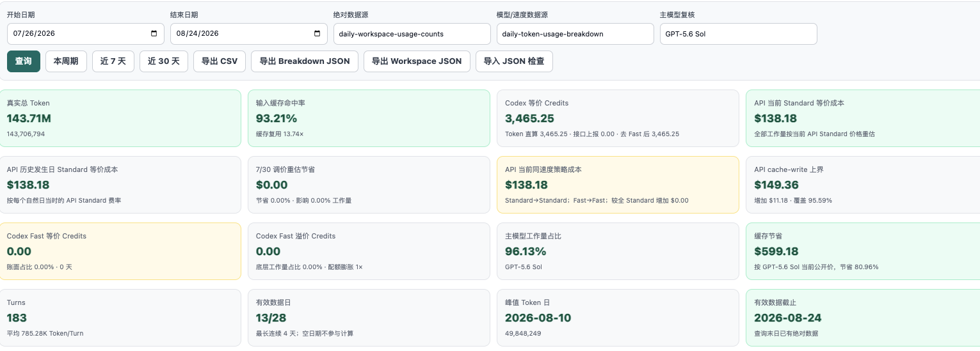Viewport: 980px width, 351px height.
Task: Click the 输入缓存命中率 value 93.21%
Action: click(277, 118)
